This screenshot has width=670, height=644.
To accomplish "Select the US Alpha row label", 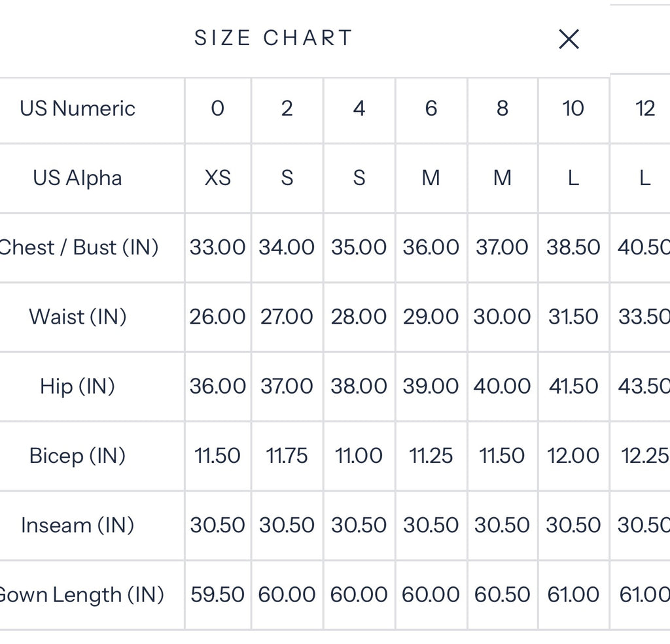I will coord(77,178).
